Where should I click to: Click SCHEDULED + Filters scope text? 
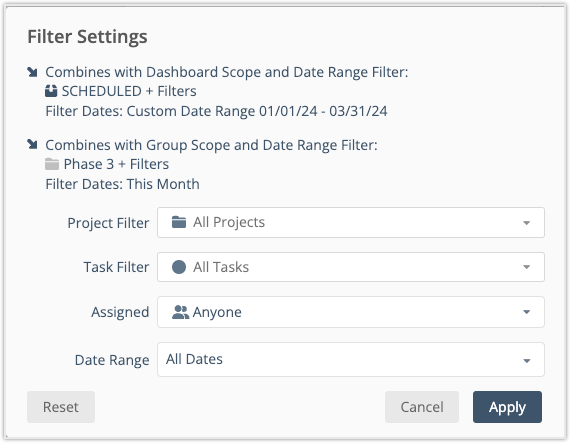click(x=129, y=91)
